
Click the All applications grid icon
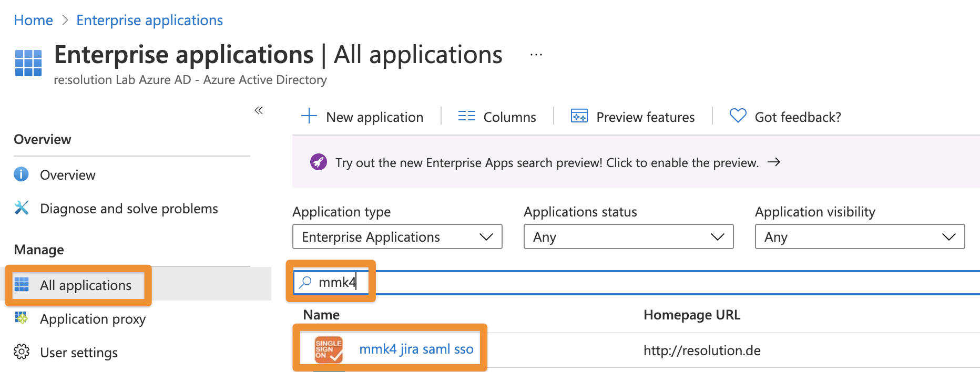[x=22, y=284]
